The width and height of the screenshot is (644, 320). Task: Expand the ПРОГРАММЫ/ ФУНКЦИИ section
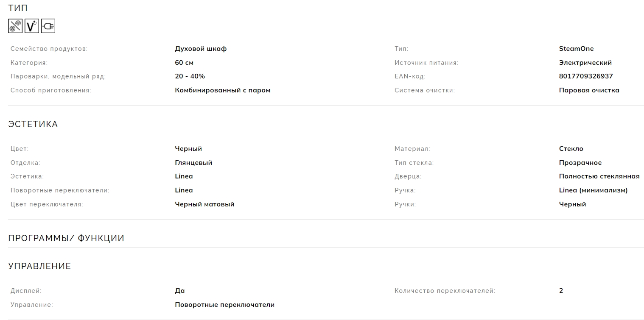(x=66, y=238)
